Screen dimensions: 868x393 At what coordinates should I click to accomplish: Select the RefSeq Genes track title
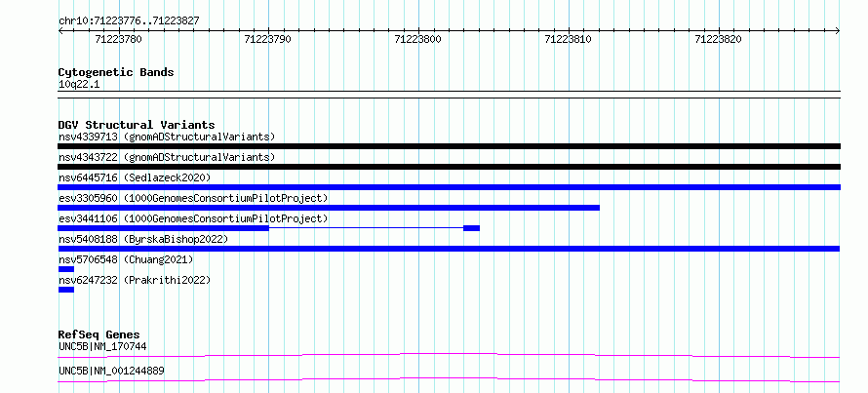pos(99,334)
